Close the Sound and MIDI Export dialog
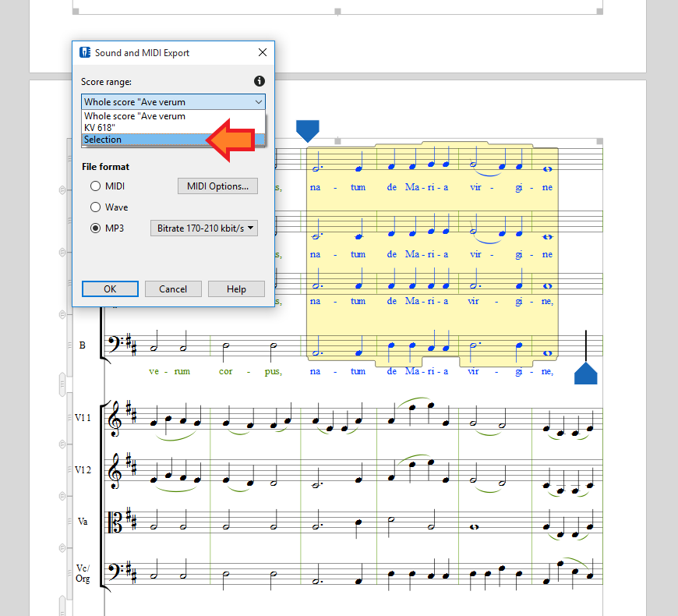 coord(263,53)
